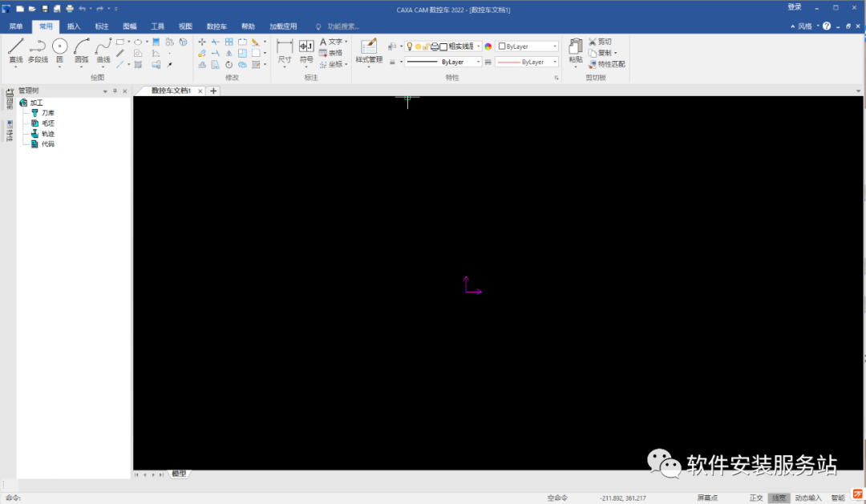Viewport: 866px width, 504px height.
Task: Toggle 动态输入 dynamic input in status bar
Action: (808, 498)
